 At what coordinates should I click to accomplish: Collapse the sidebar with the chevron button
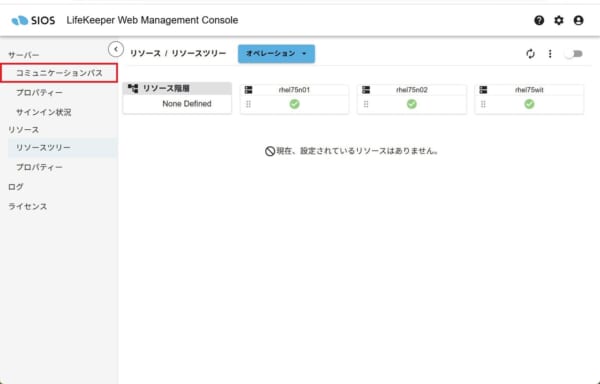[116, 49]
